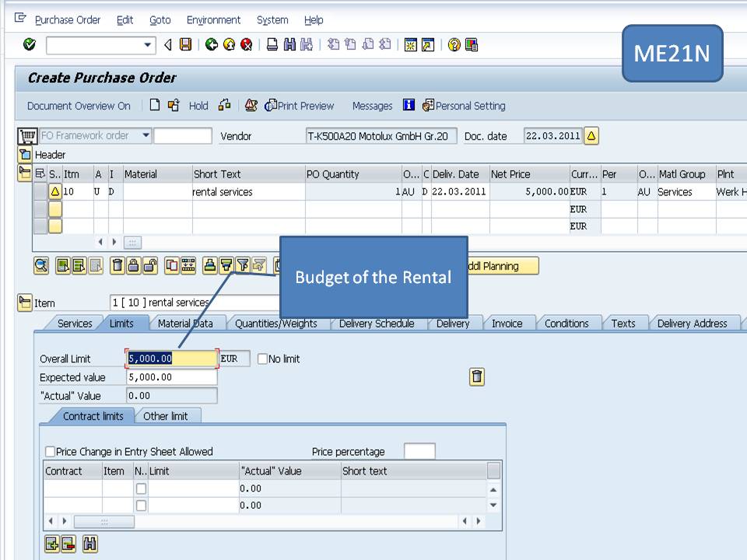The image size is (747, 560).
Task: Click the trash icon beside the limit fields
Action: 477,377
